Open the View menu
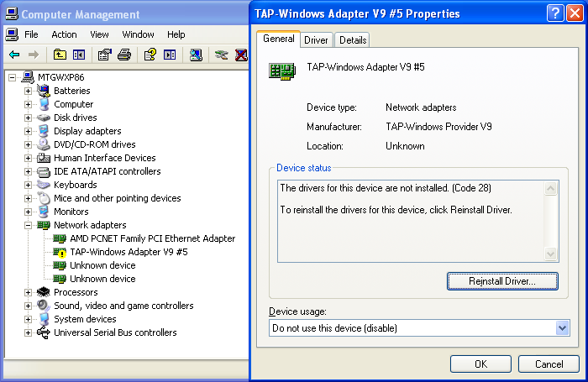Viewport: 588px width, 382px height. (99, 34)
